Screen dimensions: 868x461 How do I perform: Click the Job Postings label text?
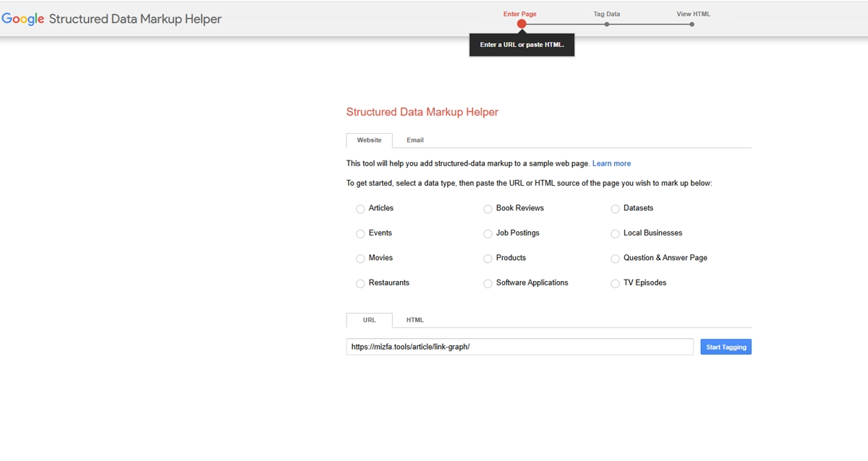518,233
